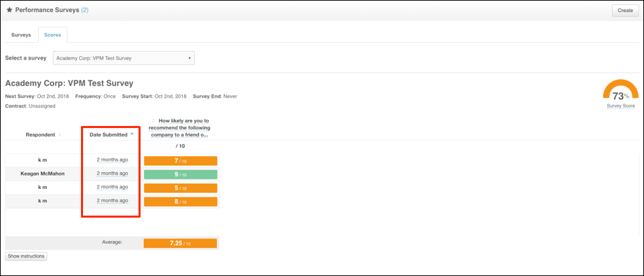Image resolution: width=644 pixels, height=276 pixels.
Task: Click the 7.25/10 average score bar
Action: coord(180,243)
